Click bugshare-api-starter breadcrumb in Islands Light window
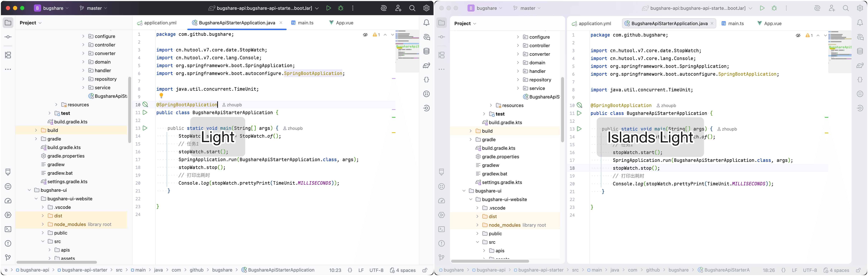This screenshot has width=868, height=276. (540, 270)
